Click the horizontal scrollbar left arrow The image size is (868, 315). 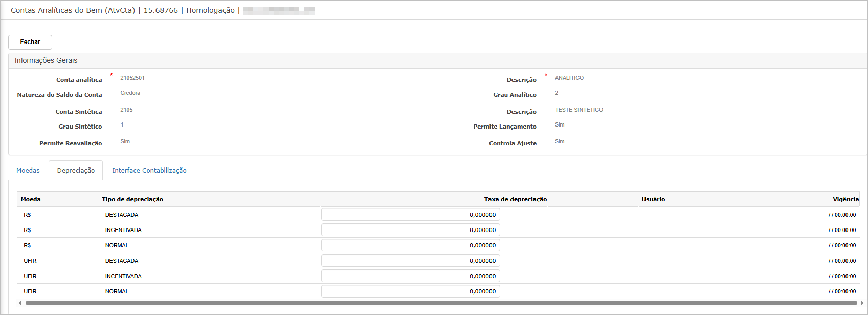click(x=20, y=303)
